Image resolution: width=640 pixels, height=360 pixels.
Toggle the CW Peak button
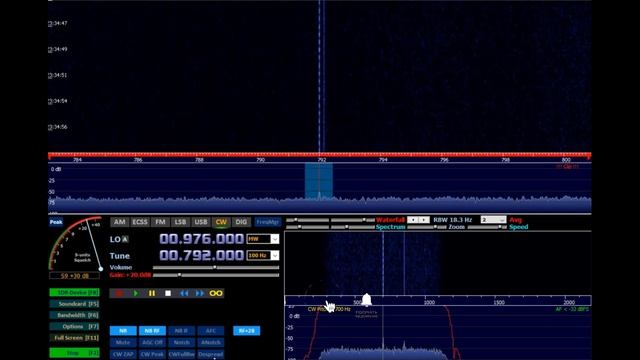(x=152, y=354)
